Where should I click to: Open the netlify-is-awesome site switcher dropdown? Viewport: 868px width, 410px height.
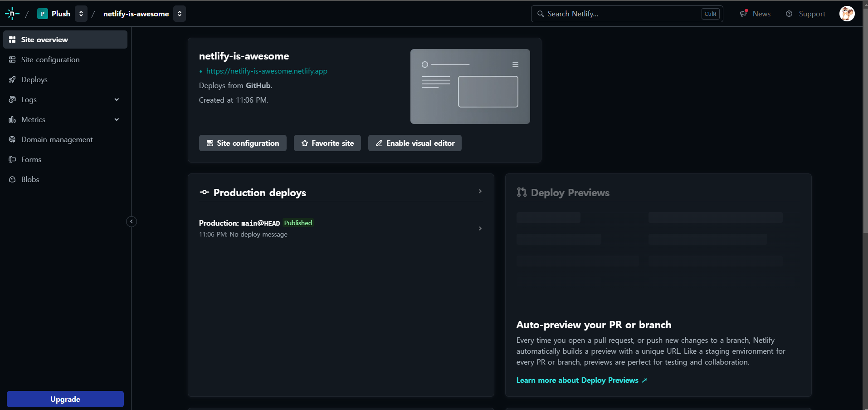point(180,14)
